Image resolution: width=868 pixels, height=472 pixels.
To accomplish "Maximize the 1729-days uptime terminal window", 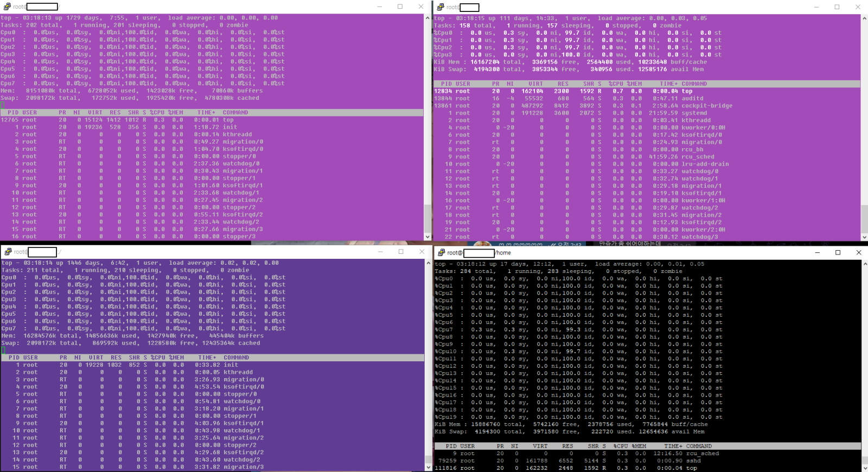I will [400, 7].
